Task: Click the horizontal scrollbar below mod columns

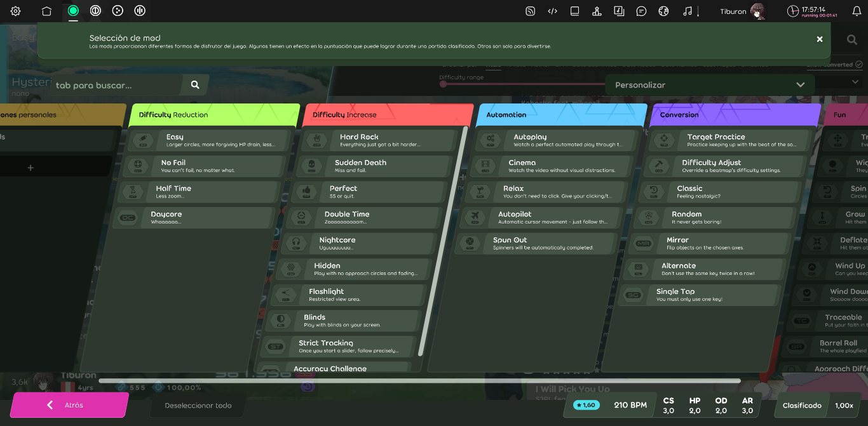Action: [419, 381]
